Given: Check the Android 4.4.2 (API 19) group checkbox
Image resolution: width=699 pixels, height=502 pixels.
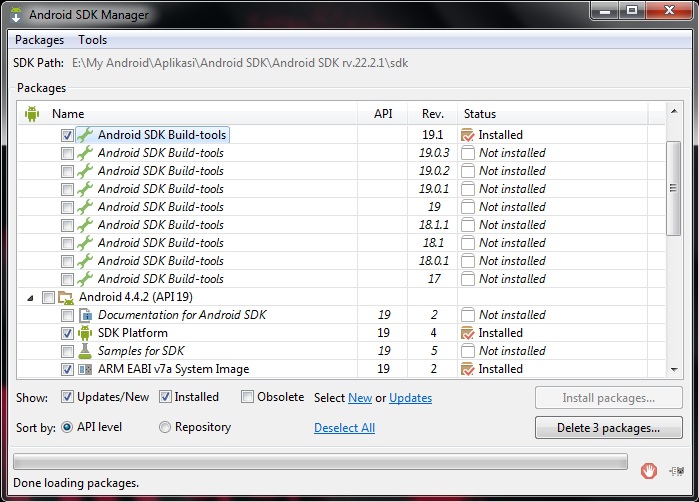Looking at the screenshot, I should click(48, 297).
